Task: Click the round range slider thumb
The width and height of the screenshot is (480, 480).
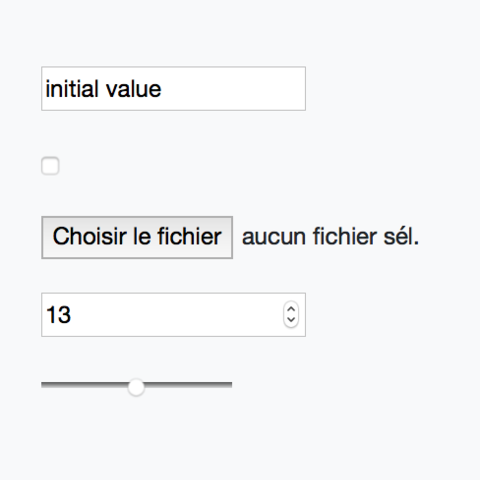Action: pos(136,387)
